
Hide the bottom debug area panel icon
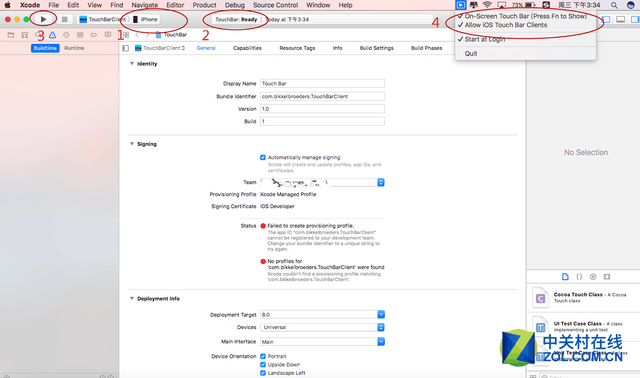(620, 19)
